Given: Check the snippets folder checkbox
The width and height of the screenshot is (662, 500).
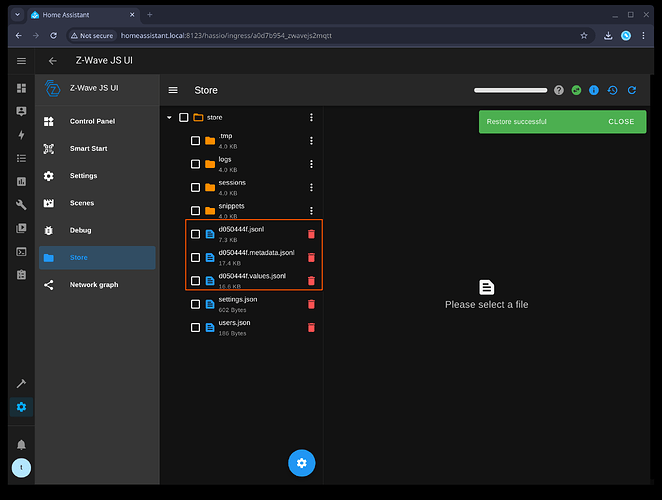Looking at the screenshot, I should tap(195, 210).
